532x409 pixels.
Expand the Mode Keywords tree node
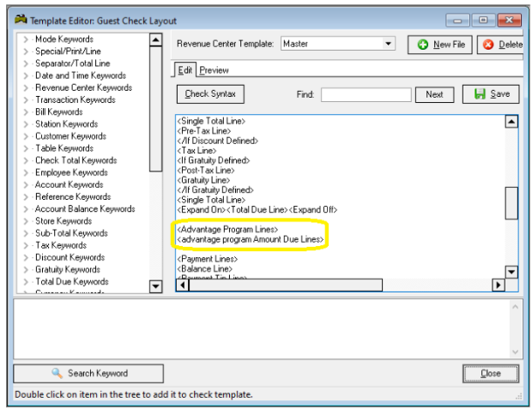coord(26,39)
